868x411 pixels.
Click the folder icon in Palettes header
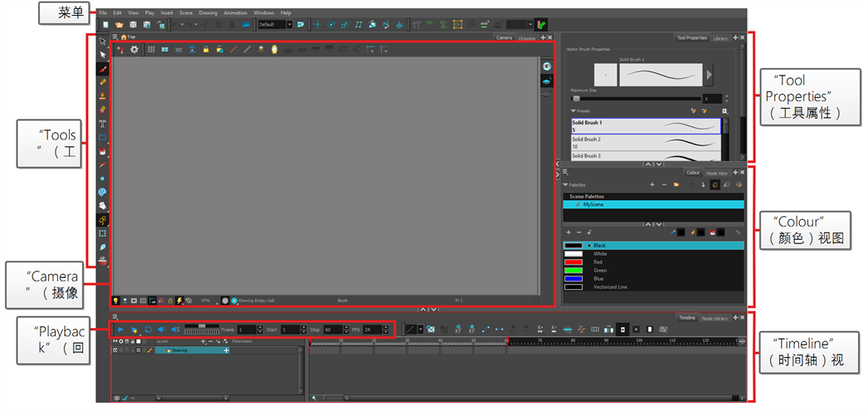676,184
